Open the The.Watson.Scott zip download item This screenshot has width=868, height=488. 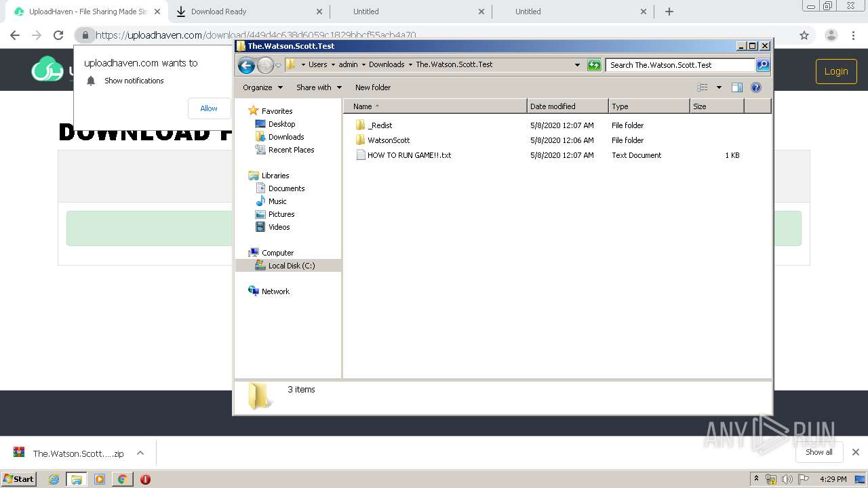[69, 453]
